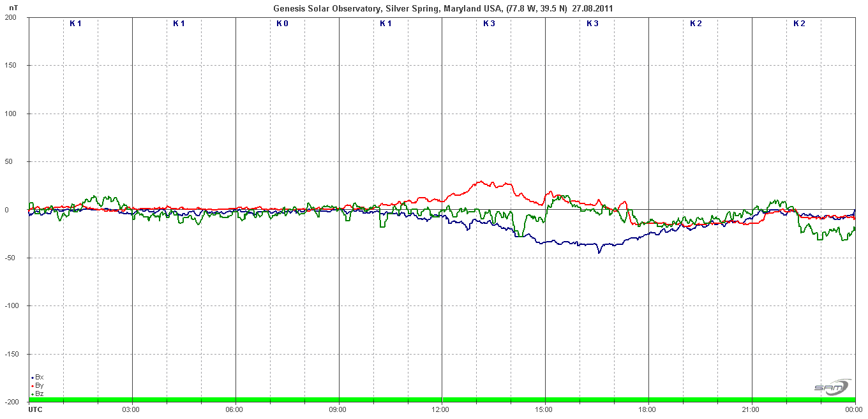This screenshot has width=868, height=419.
Task: Select the 12:00 time axis label
Action: point(441,409)
